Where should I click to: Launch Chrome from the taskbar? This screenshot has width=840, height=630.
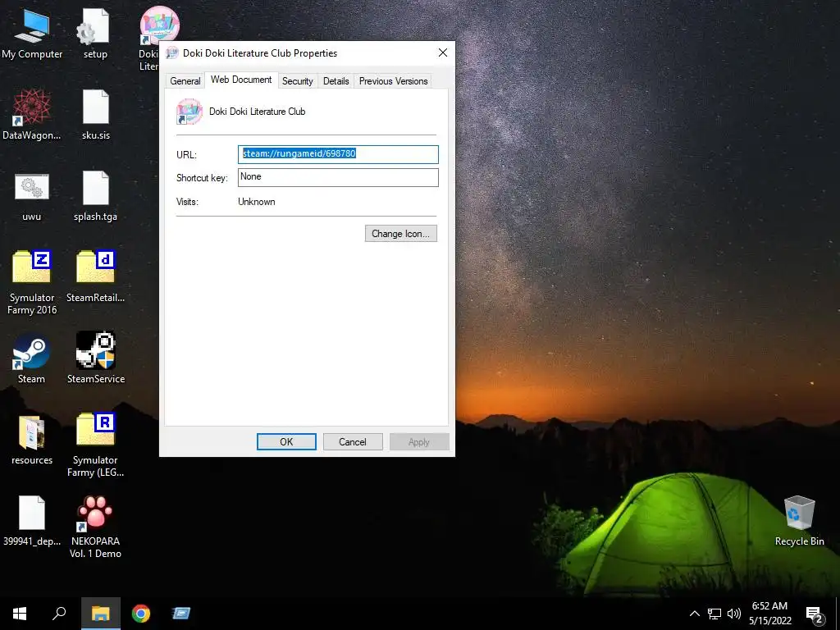click(141, 614)
